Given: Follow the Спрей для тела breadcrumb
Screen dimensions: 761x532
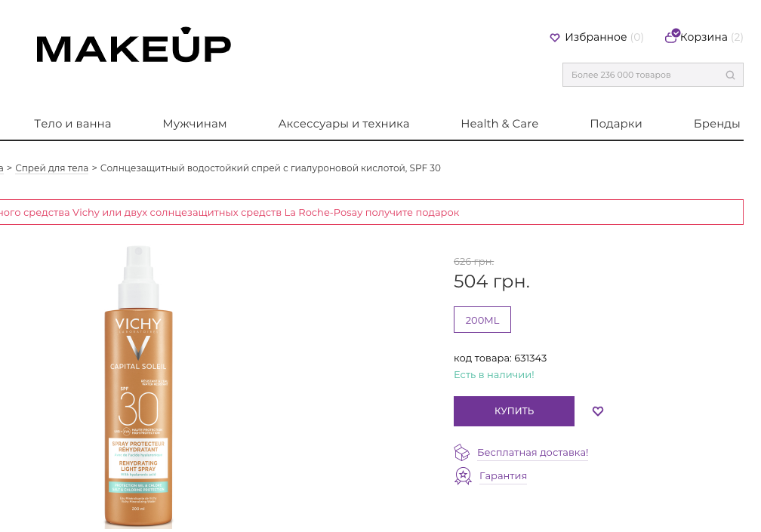Looking at the screenshot, I should coord(51,168).
